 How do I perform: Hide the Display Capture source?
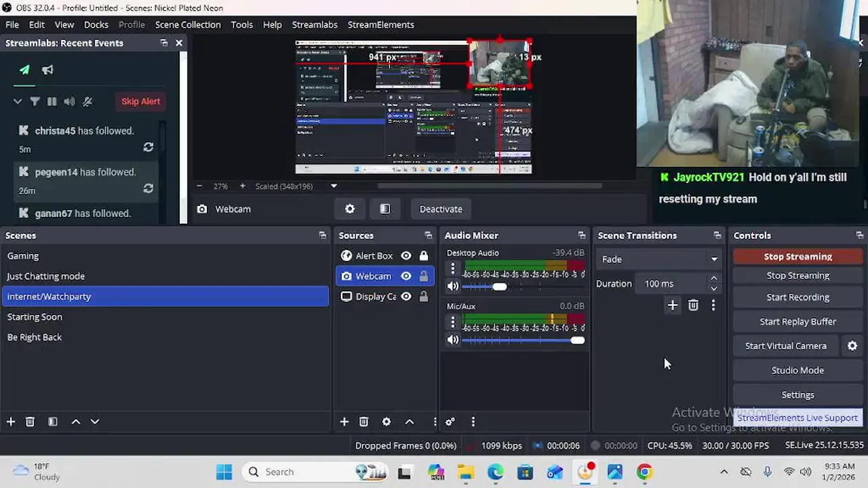coord(406,296)
